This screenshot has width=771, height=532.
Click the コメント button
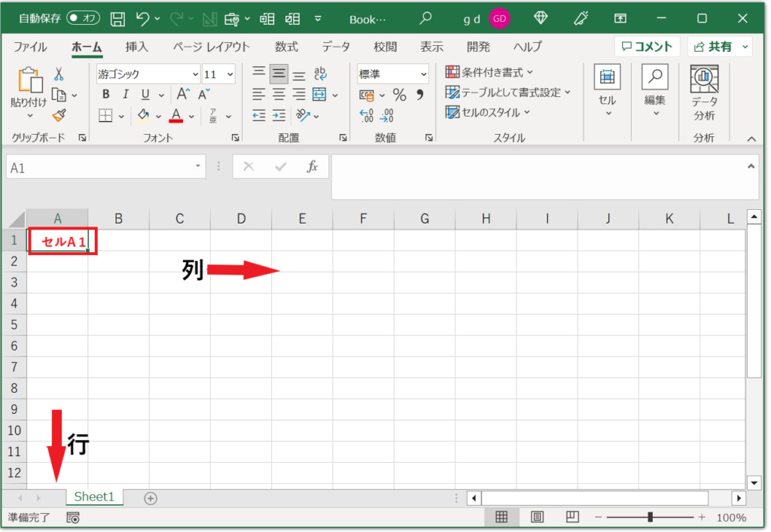(x=646, y=46)
